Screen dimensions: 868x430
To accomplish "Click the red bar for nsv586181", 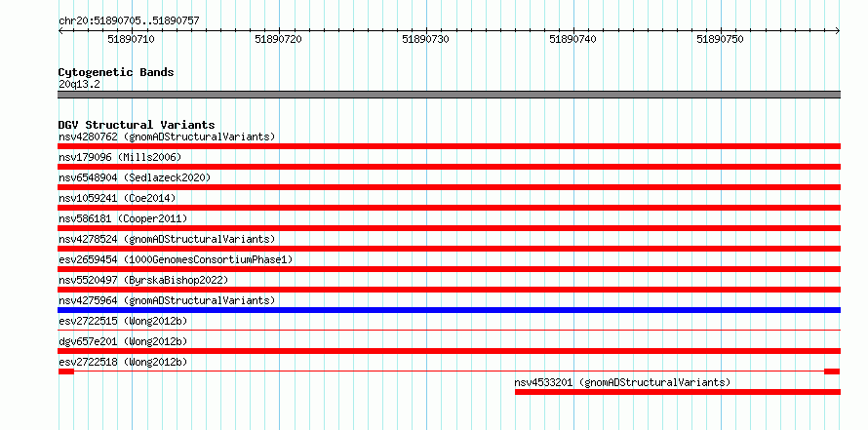I will point(449,228).
